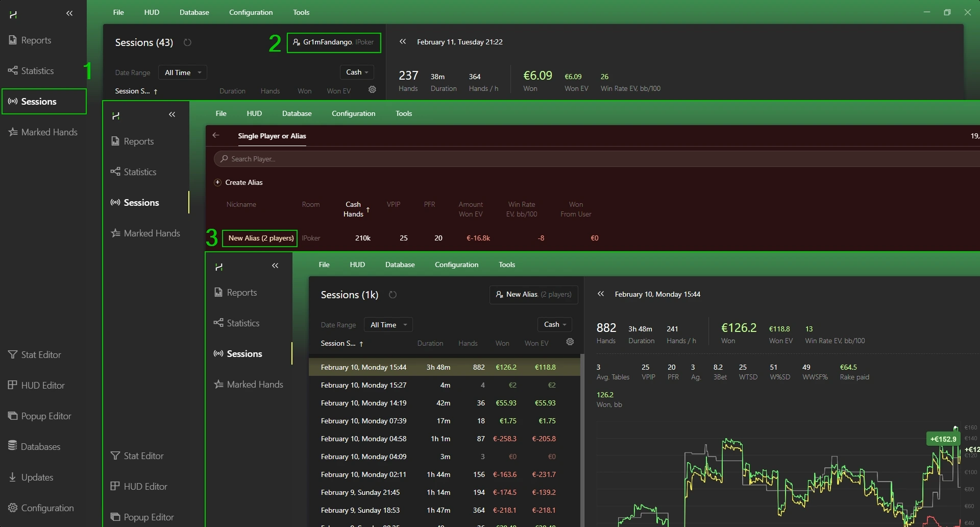The image size is (980, 527).
Task: Expand All Time dropdown in Sessions (43) panel
Action: (x=182, y=73)
